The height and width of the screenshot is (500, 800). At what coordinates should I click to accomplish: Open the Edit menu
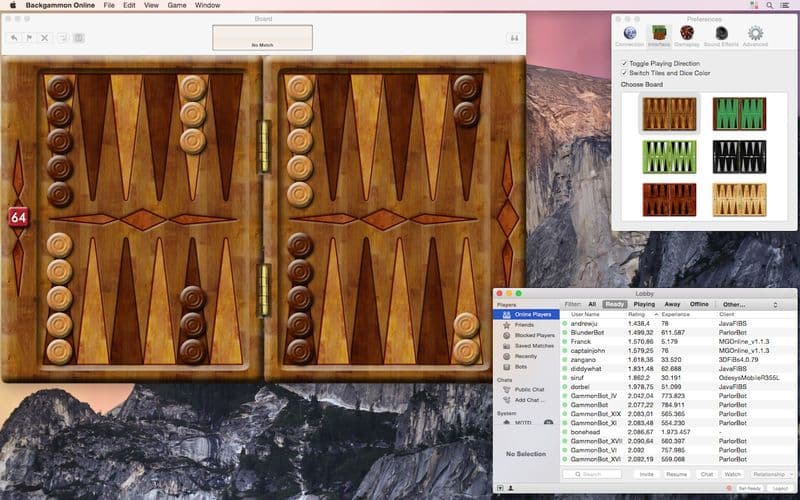tap(129, 5)
